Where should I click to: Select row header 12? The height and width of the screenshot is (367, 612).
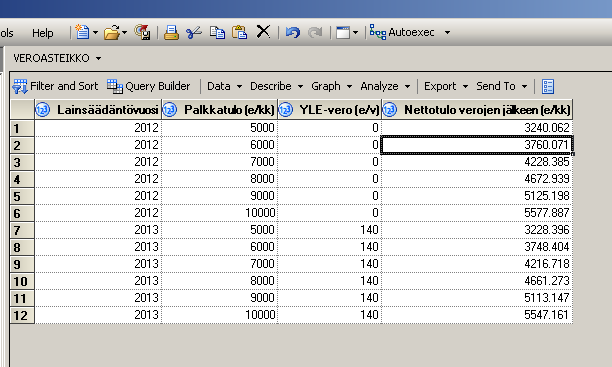click(22, 315)
